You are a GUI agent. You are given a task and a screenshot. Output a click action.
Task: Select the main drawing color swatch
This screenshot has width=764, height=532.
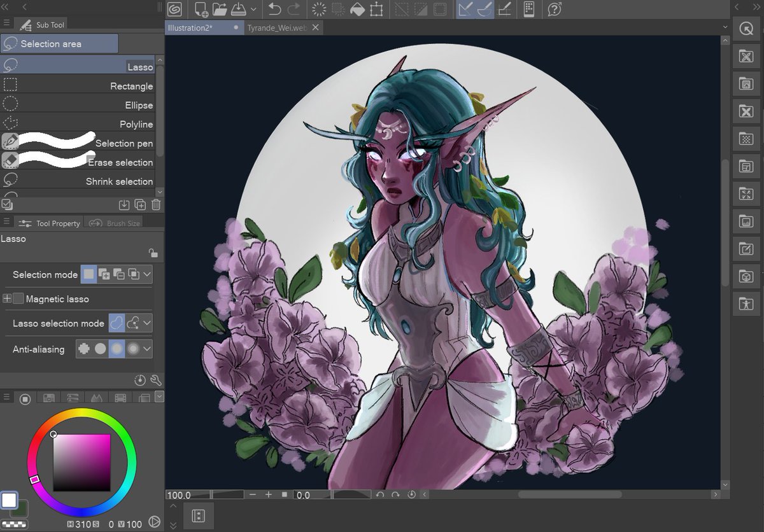click(x=8, y=500)
